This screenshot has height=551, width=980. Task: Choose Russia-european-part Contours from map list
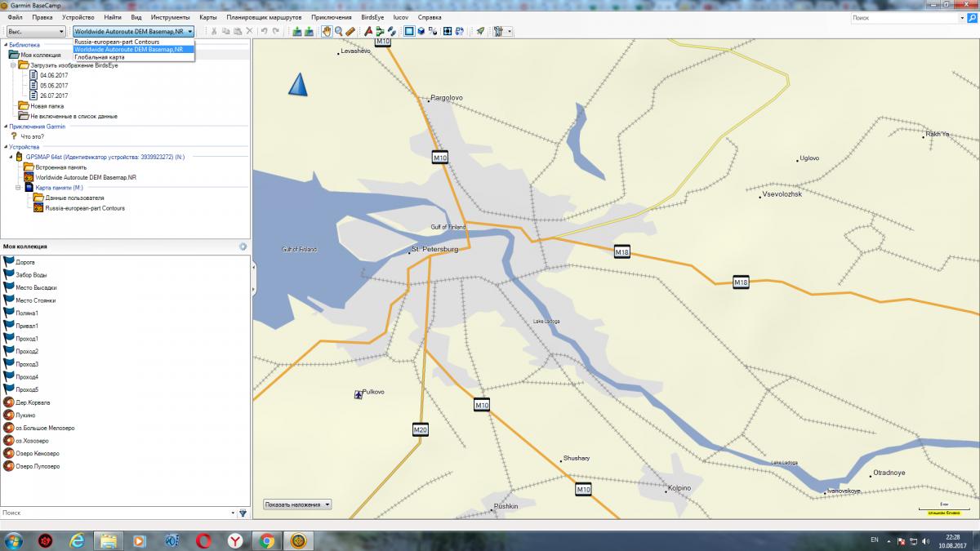pyautogui.click(x=117, y=41)
